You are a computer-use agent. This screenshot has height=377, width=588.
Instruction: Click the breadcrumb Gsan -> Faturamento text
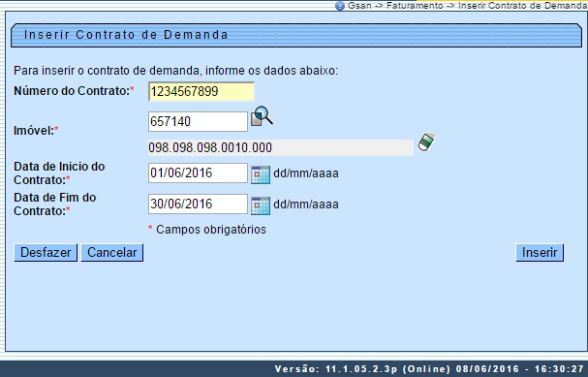point(395,6)
